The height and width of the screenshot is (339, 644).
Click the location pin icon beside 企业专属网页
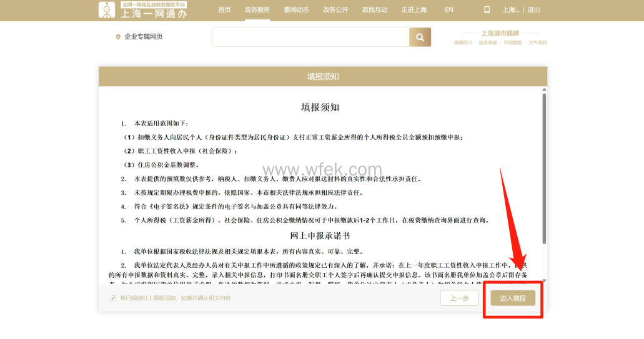[118, 37]
